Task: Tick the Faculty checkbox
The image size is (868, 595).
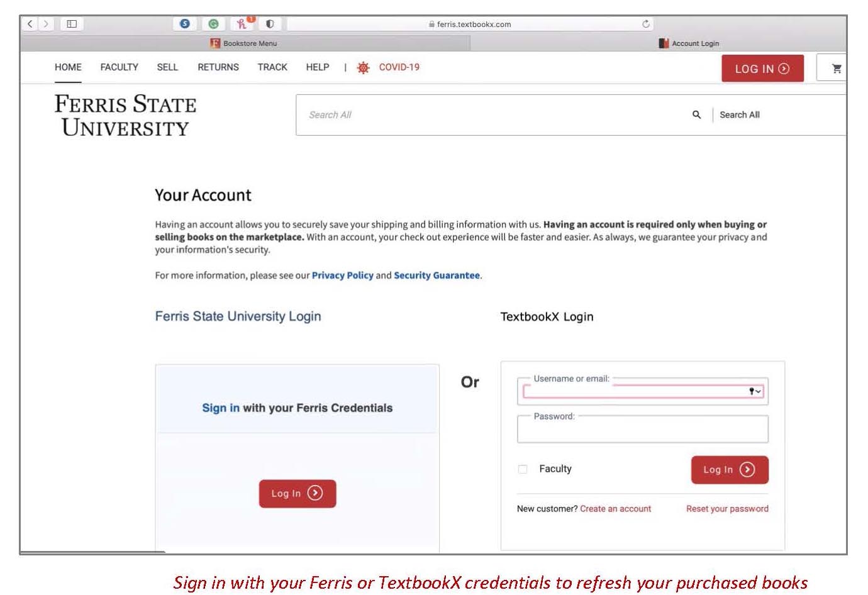Action: pos(522,469)
